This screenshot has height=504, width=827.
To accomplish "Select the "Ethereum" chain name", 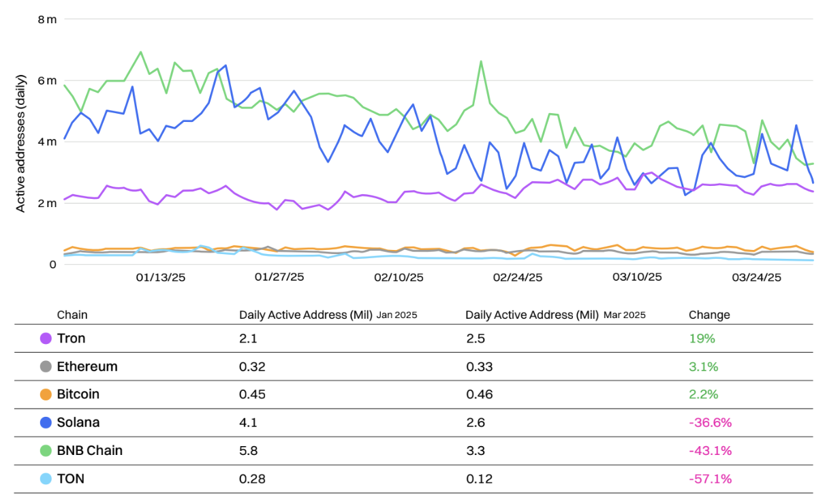I will click(x=88, y=366).
